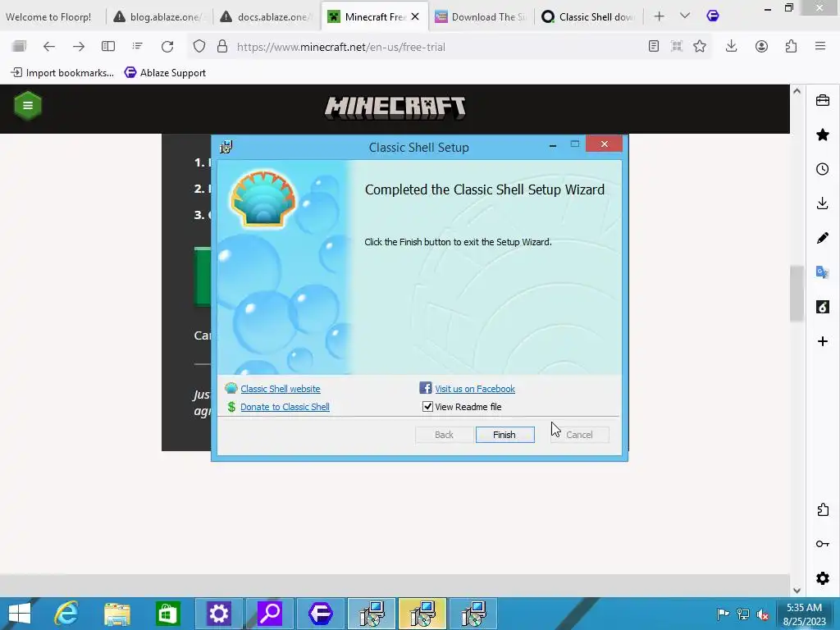Uncheck the View Readme file checkbox
The height and width of the screenshot is (630, 840).
427,407
